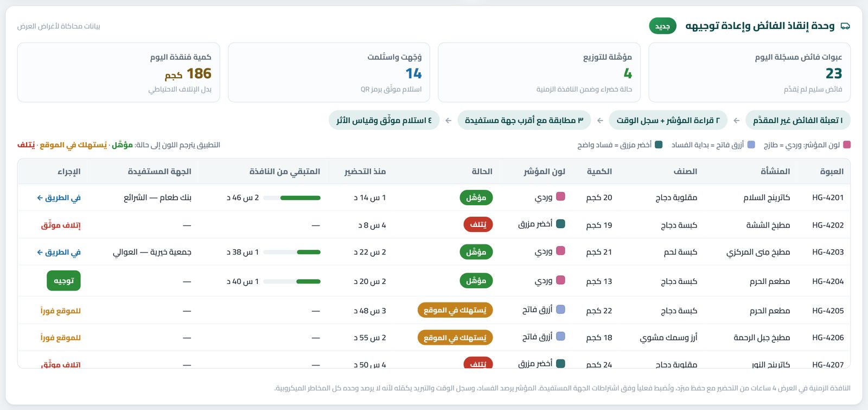Click the arrow between steps ٣ and ٤
This screenshot has width=868, height=410.
click(449, 121)
